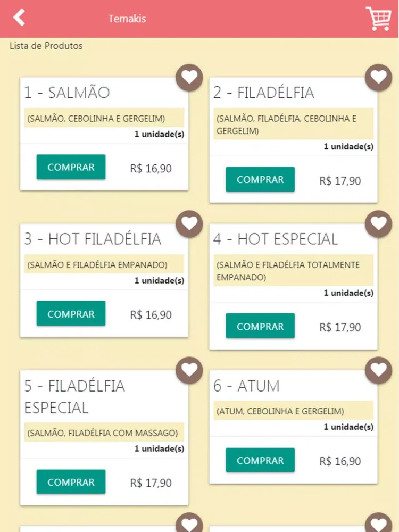Go back using the white arrow
The image size is (399, 532).
pyautogui.click(x=19, y=18)
